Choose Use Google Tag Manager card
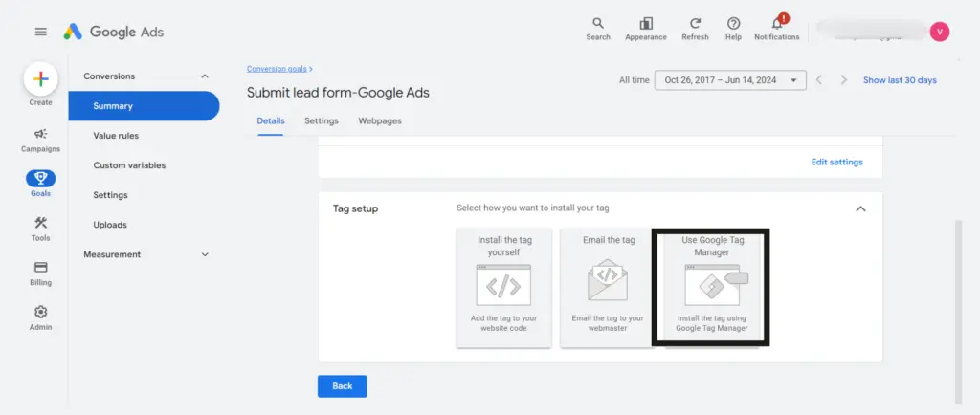Screen dimensions: 980x415 tap(711, 287)
